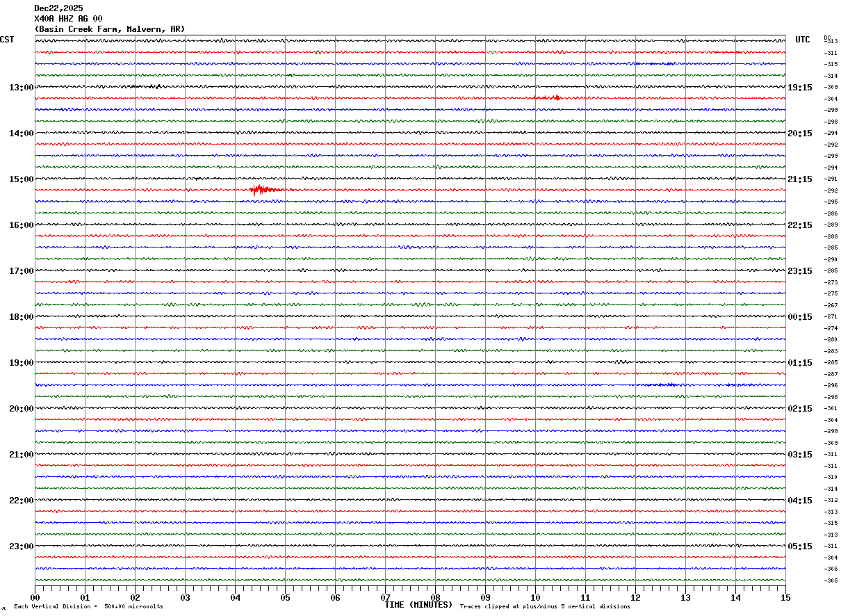Screen dimensions: 841x616
Task: Select the -310 DC offset value
Action: click(831, 478)
